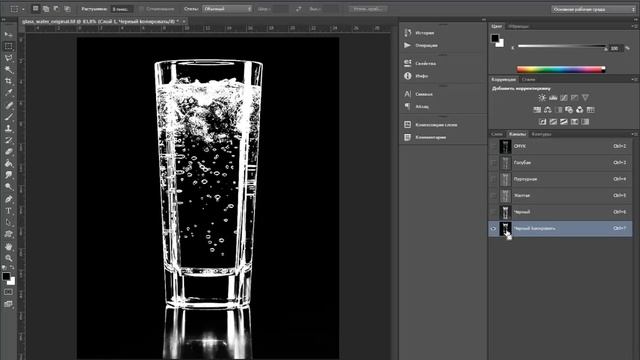The image size is (640, 360).
Task: Add a Brightness/Contrast adjustment
Action: [x=542, y=98]
